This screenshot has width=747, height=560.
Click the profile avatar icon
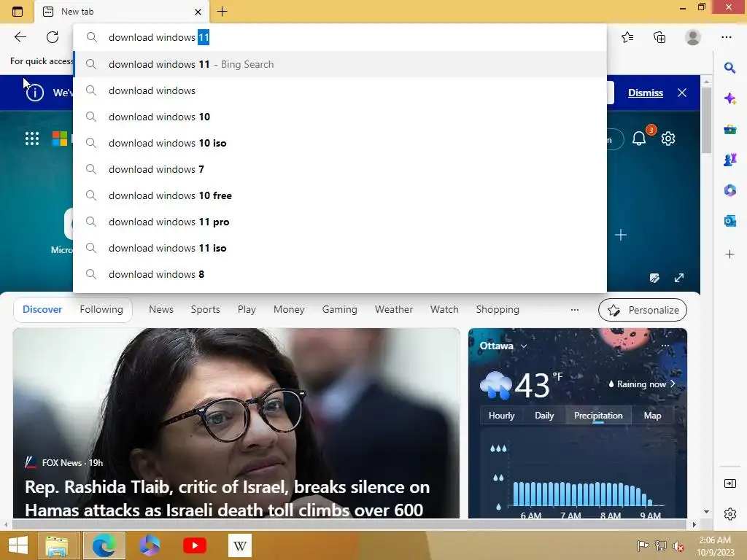point(693,37)
